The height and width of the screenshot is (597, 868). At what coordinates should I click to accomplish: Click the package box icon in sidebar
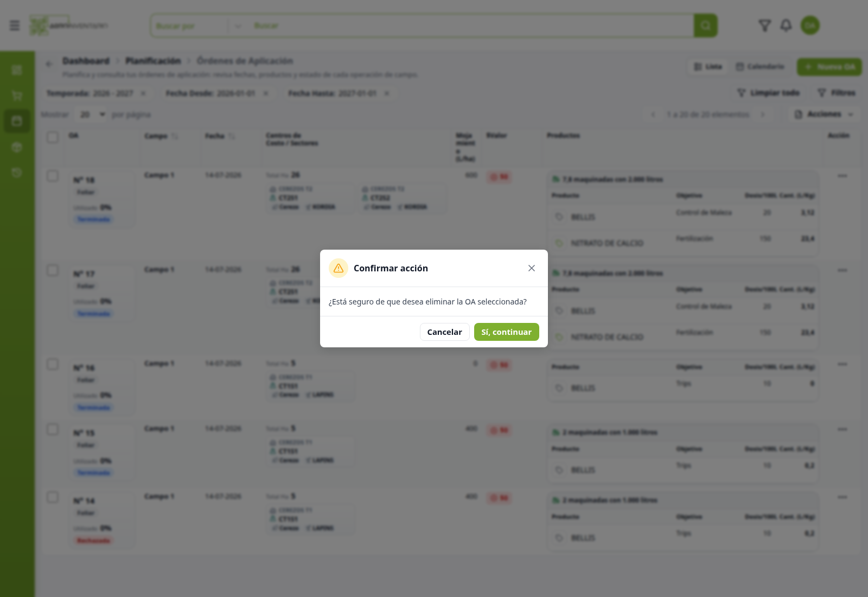click(17, 147)
